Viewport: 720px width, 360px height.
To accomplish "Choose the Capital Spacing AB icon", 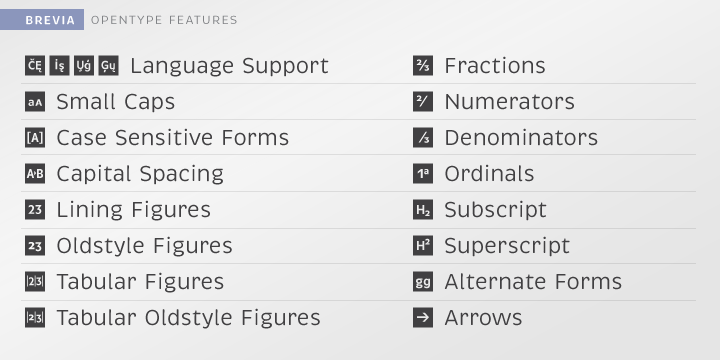I will (35, 174).
